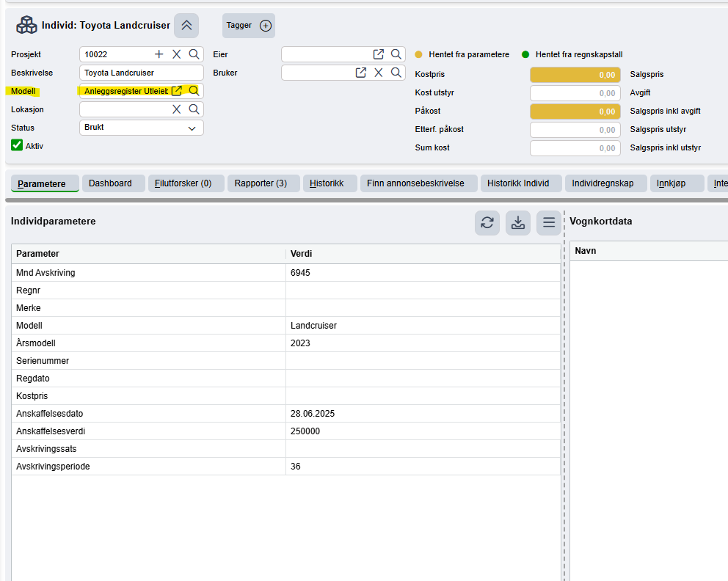This screenshot has width=728, height=581.
Task: Add a tag with the Tagger button
Action: 248,26
